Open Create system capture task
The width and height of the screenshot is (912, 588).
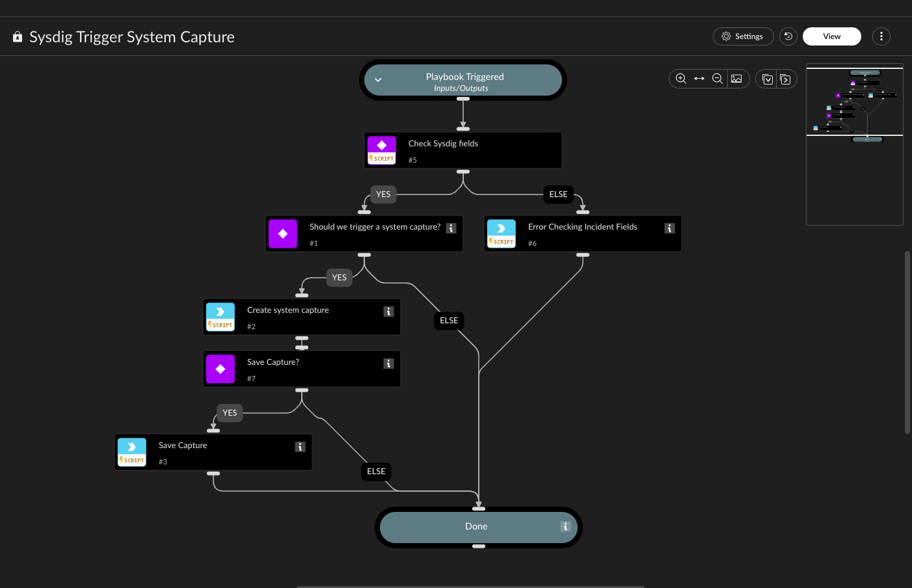tap(302, 317)
